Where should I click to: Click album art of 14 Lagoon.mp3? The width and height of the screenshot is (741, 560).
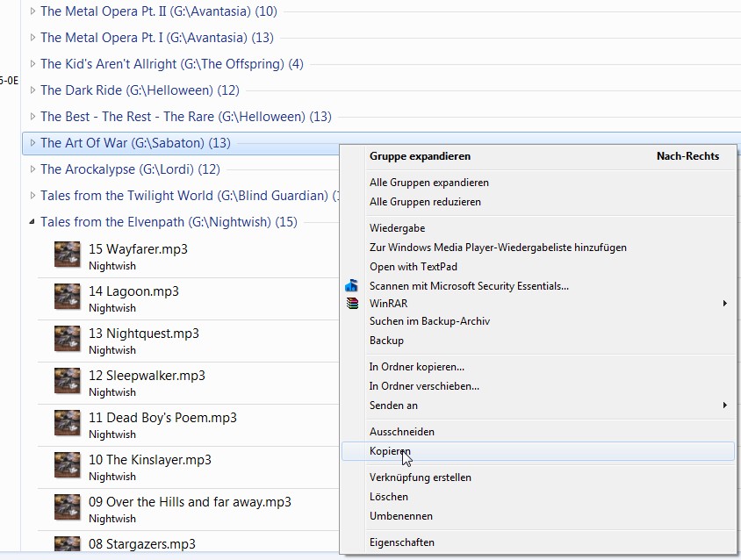(x=67, y=297)
